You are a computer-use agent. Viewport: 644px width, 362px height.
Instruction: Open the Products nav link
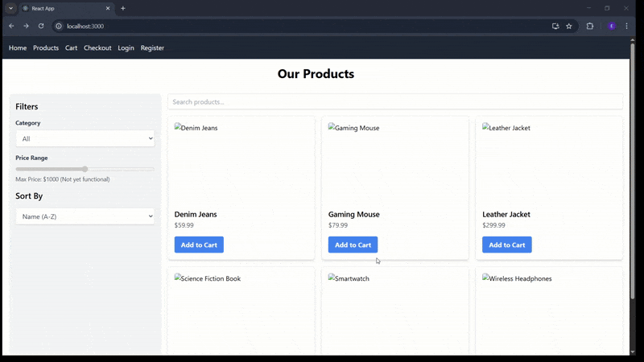(46, 48)
